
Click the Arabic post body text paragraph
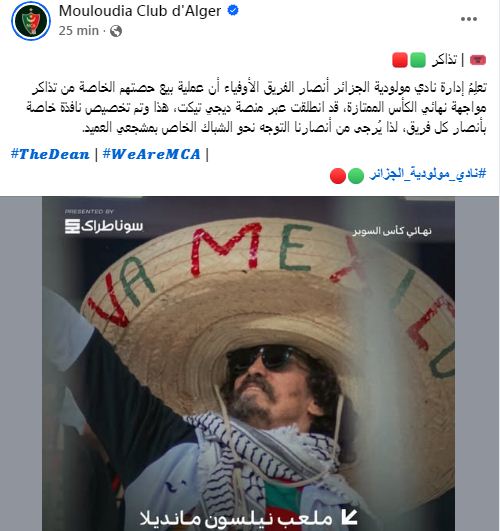click(x=256, y=108)
